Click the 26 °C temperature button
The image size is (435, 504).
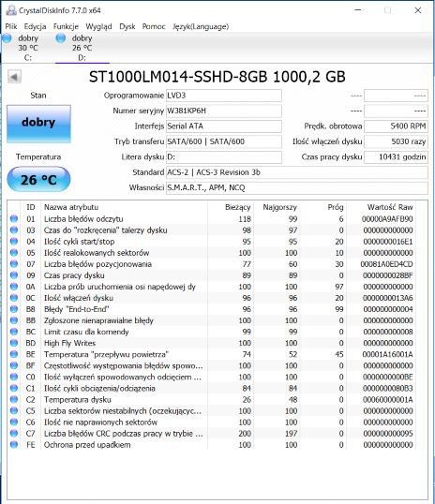38,179
